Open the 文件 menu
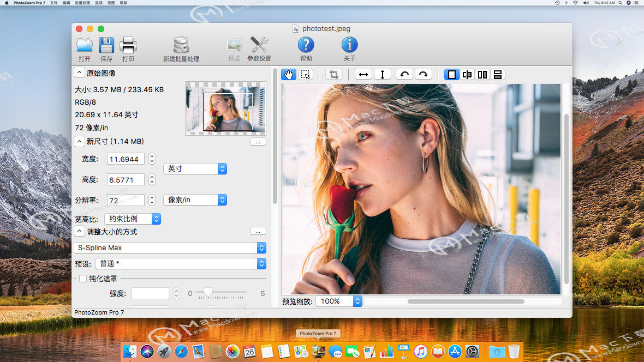The height and width of the screenshot is (362, 644). tap(54, 3)
